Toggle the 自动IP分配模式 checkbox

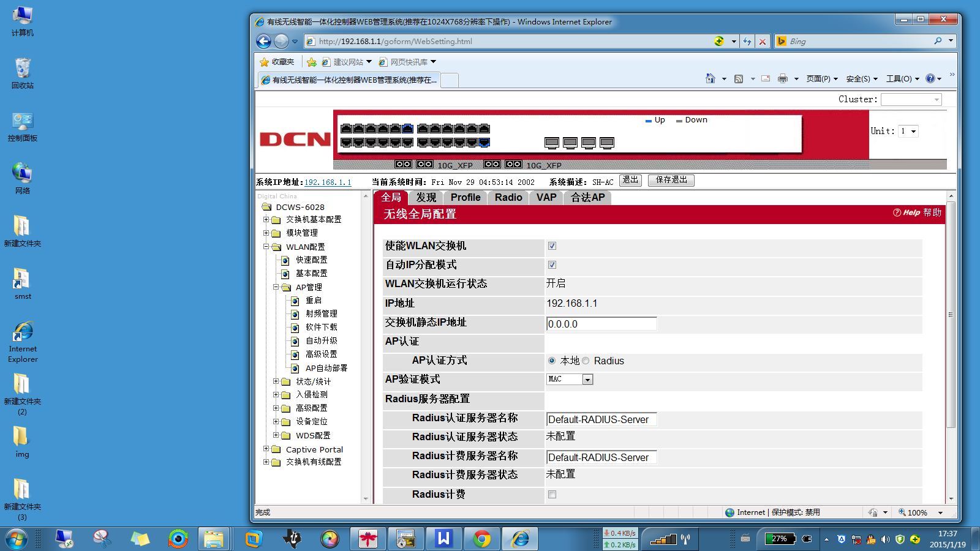coord(552,264)
